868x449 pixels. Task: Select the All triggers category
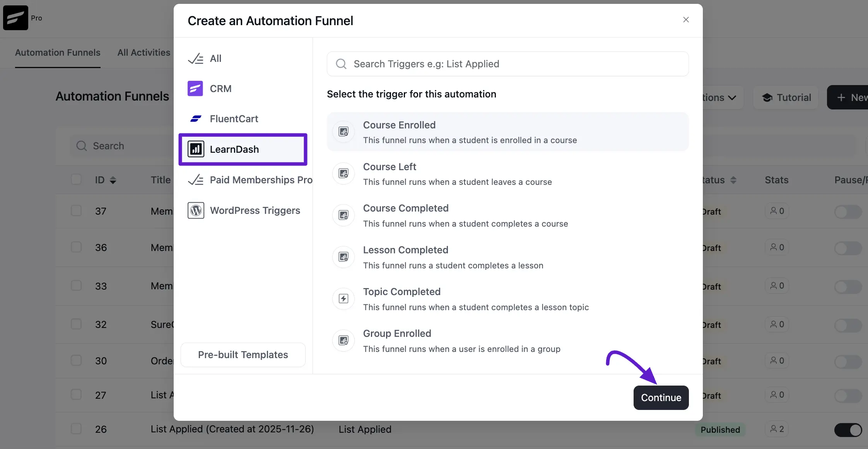coord(243,58)
